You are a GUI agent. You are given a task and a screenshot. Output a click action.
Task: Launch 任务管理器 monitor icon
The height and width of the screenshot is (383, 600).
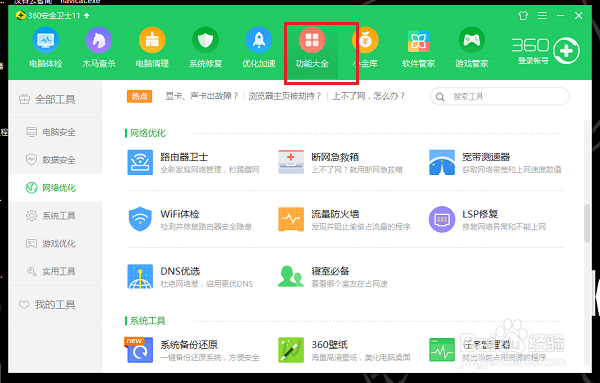442,350
